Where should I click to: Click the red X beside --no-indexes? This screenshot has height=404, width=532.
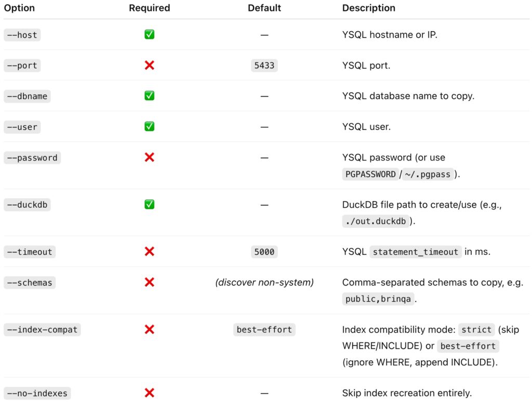coord(149,393)
